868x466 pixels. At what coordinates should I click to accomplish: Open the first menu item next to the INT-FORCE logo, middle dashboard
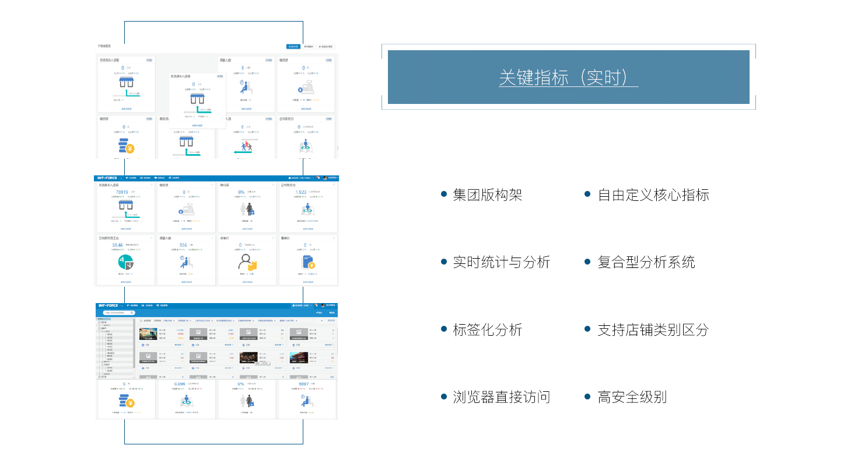click(131, 178)
